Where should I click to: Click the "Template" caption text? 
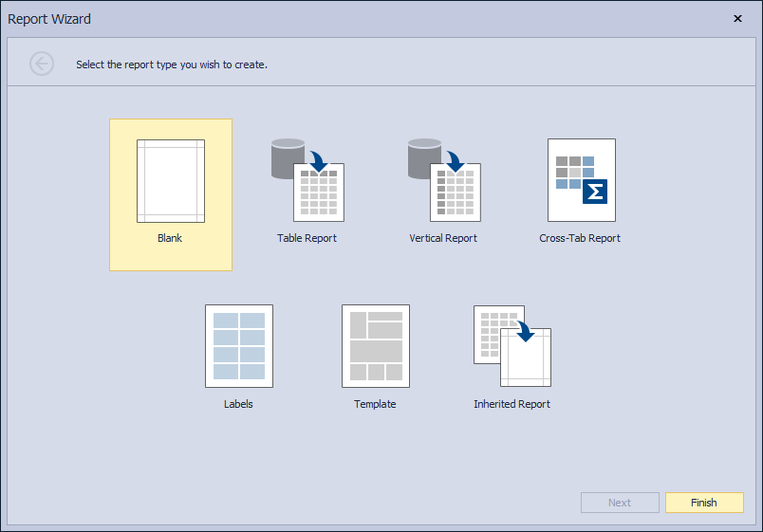pos(375,404)
